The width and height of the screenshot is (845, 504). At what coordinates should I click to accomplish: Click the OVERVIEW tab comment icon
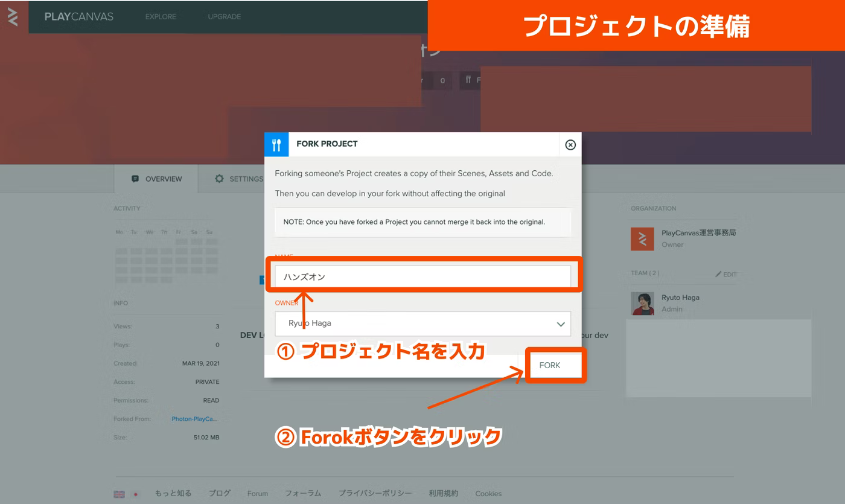coord(135,179)
